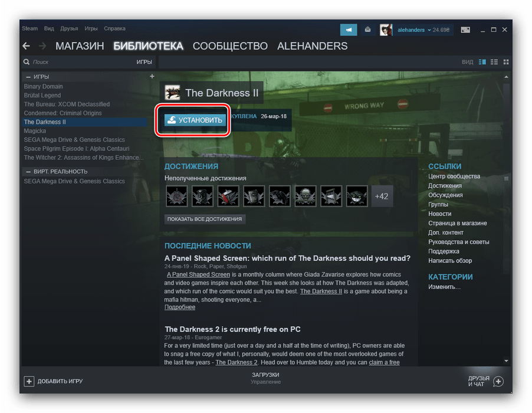Open announcements megaphone icon
Image resolution: width=532 pixels, height=413 pixels.
click(349, 30)
